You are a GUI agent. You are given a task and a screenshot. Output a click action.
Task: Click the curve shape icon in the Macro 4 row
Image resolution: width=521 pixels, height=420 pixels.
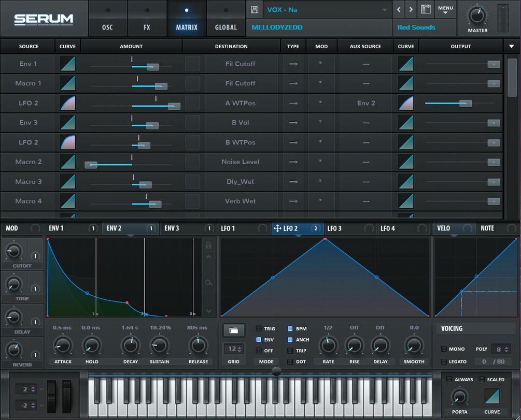pyautogui.click(x=68, y=201)
